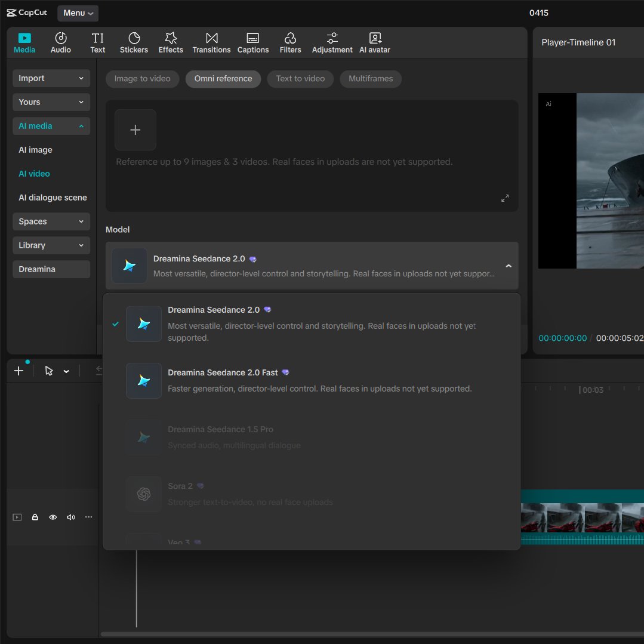Click the premium gem beside Sora 2
The height and width of the screenshot is (644, 644).
200,486
